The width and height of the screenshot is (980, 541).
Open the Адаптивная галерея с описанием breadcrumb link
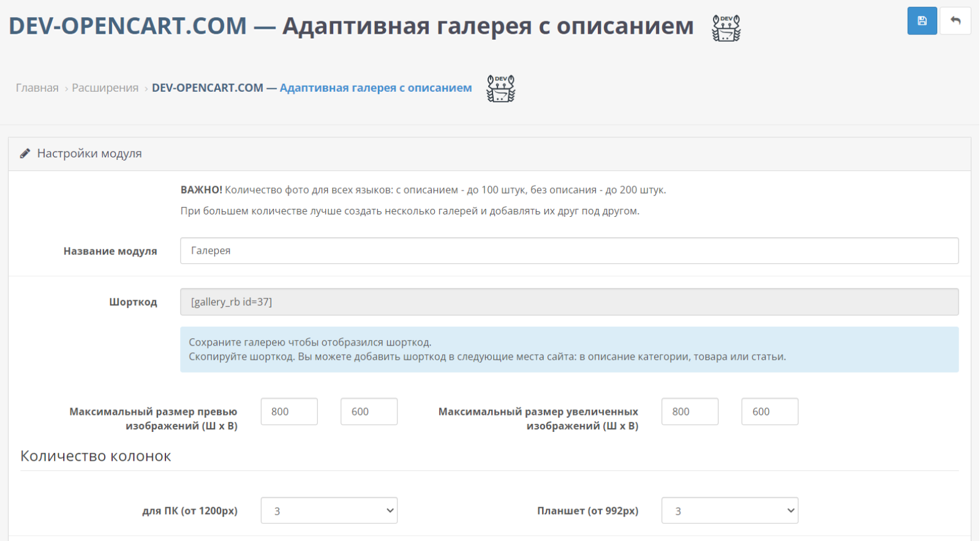[x=375, y=88]
